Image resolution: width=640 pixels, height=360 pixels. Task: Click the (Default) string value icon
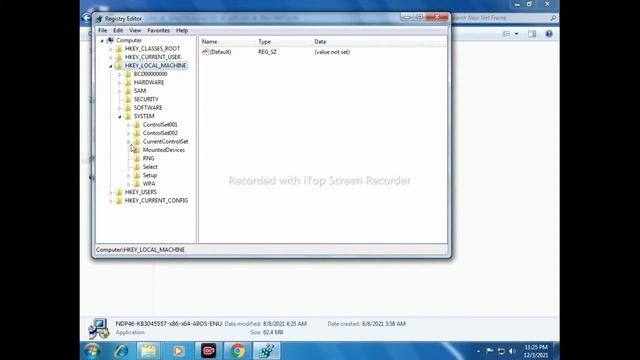coord(205,52)
